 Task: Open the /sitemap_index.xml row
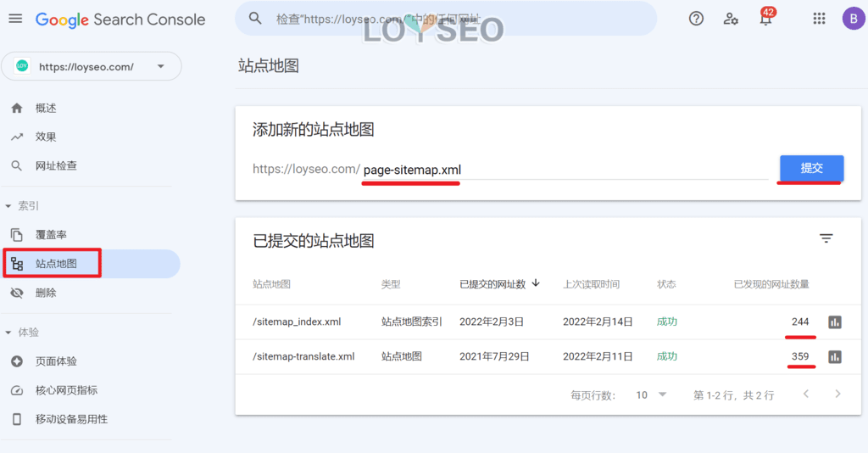548,322
